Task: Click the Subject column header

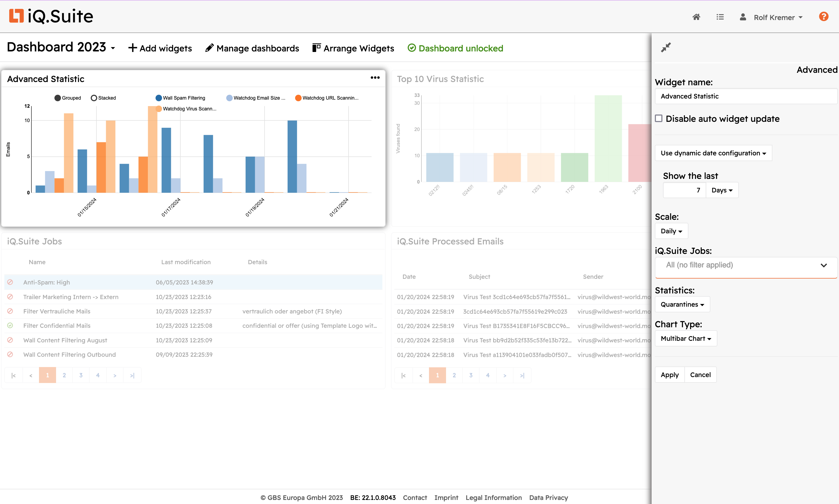Action: pos(479,276)
